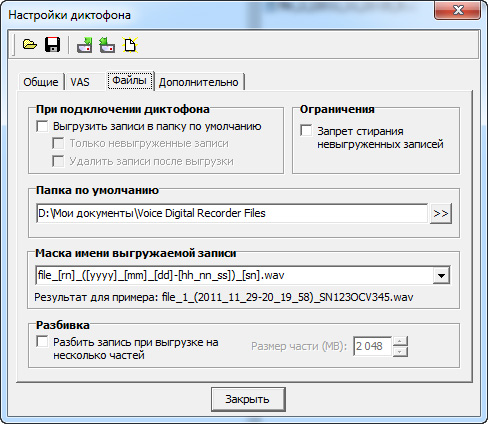The image size is (488, 424).
Task: Switch to the "Общие" tab
Action: [41, 82]
